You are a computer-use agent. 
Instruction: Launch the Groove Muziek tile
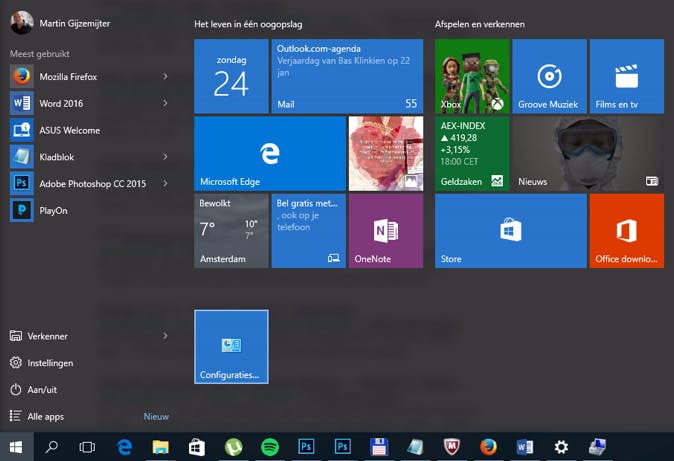[x=548, y=76]
